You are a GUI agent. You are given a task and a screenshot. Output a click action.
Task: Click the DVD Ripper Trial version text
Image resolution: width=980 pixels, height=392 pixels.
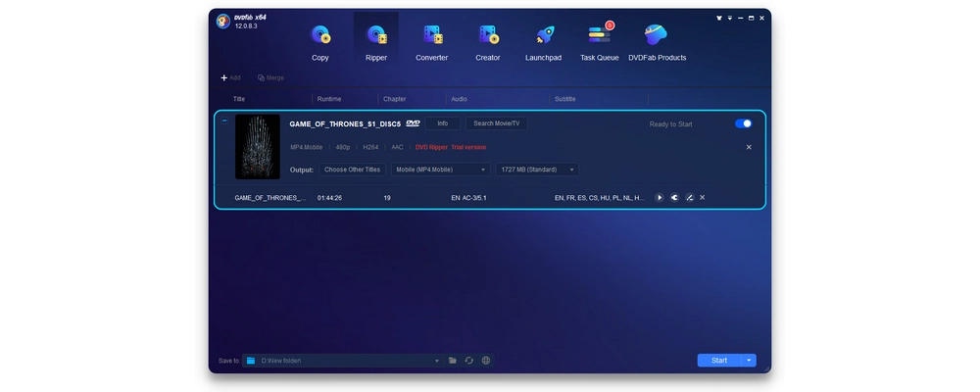pos(451,148)
